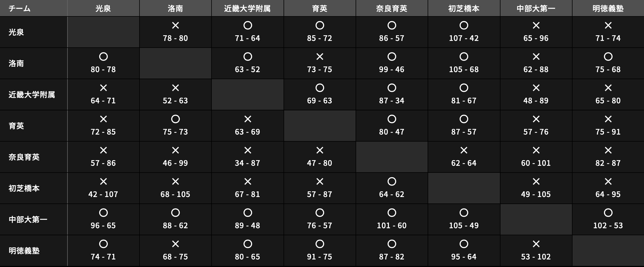
Task: Click the 99 - 46 score
Action: pyautogui.click(x=392, y=69)
